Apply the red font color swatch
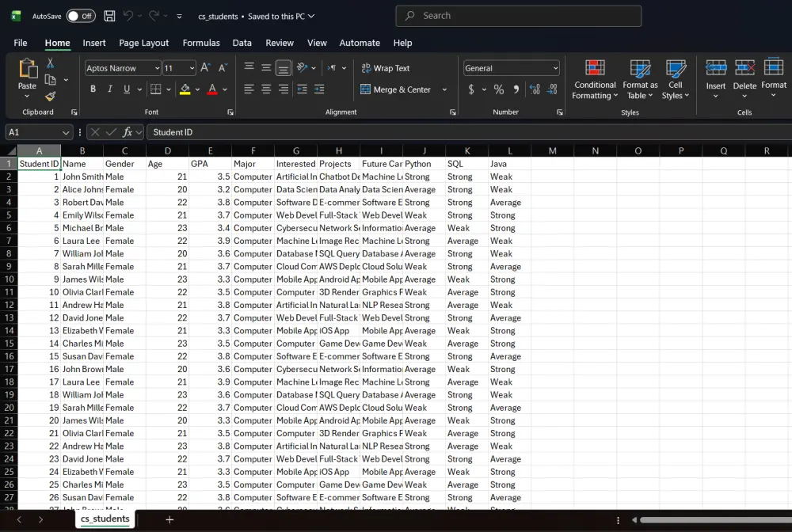Image resolution: width=792 pixels, height=532 pixels. (x=212, y=89)
